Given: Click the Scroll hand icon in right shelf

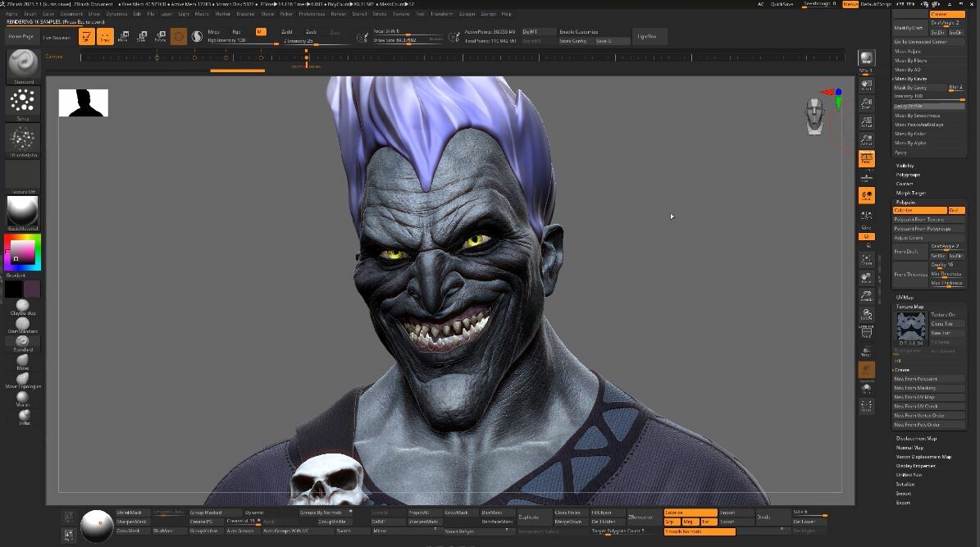Looking at the screenshot, I should [866, 84].
